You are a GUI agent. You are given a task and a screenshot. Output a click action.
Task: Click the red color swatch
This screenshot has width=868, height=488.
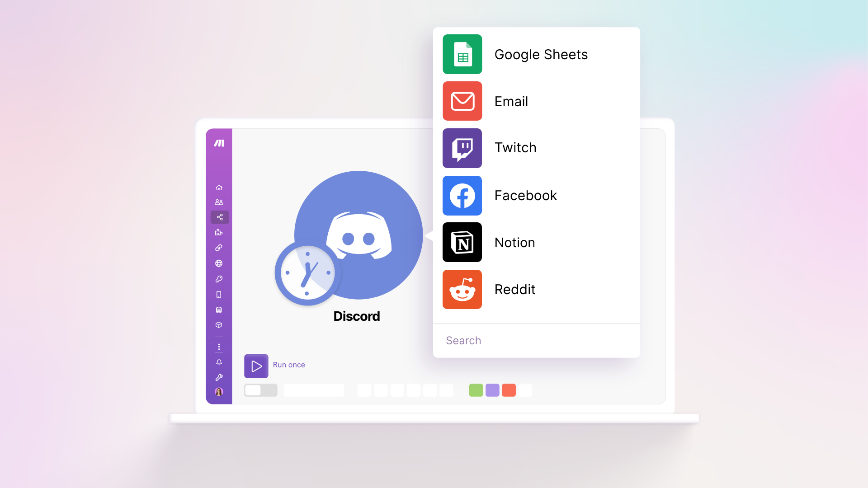(x=508, y=389)
